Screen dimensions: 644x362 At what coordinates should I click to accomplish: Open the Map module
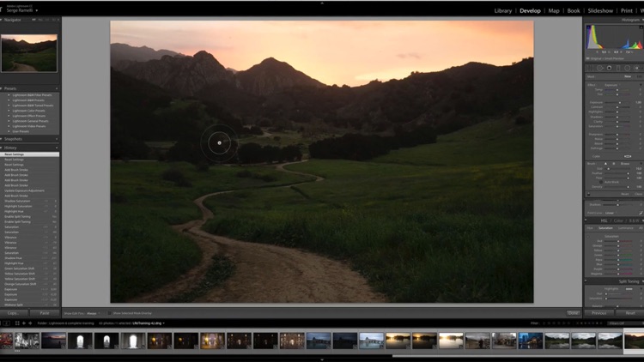(554, 10)
